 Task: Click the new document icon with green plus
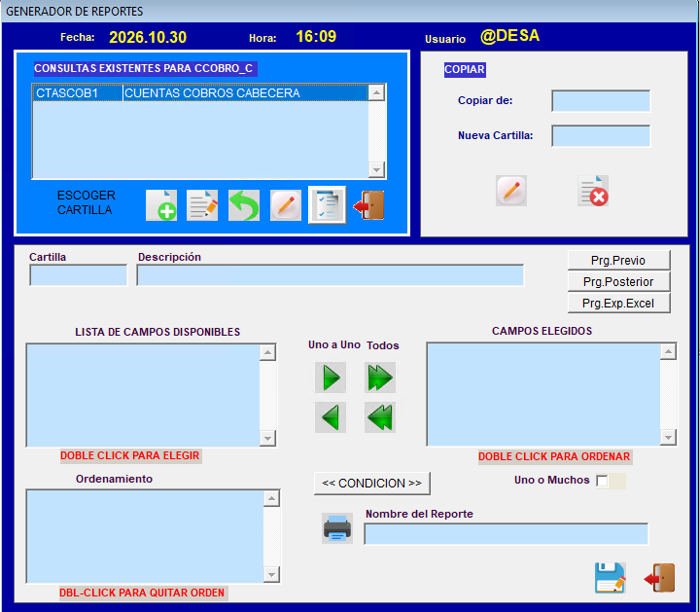point(161,205)
